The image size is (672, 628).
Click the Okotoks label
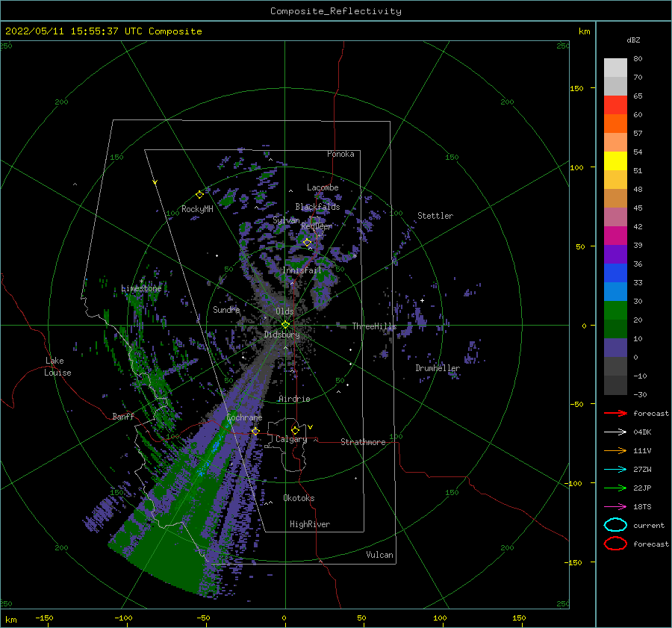pos(299,498)
